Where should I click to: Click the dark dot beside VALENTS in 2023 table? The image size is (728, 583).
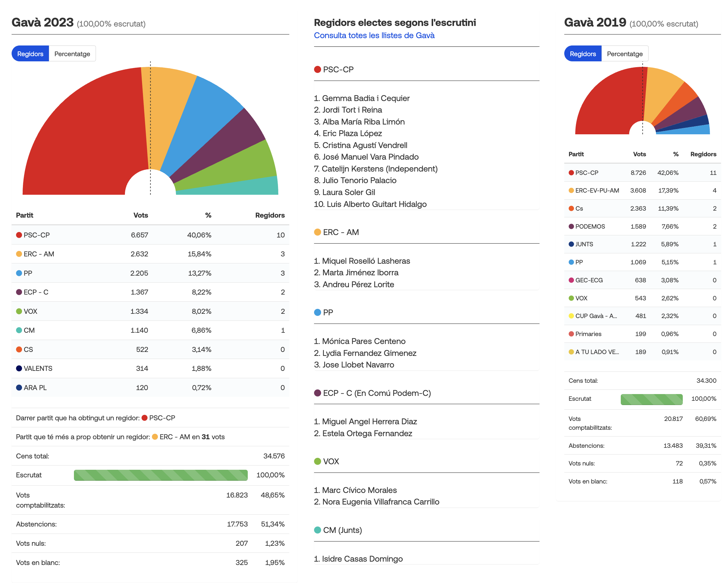(19, 368)
